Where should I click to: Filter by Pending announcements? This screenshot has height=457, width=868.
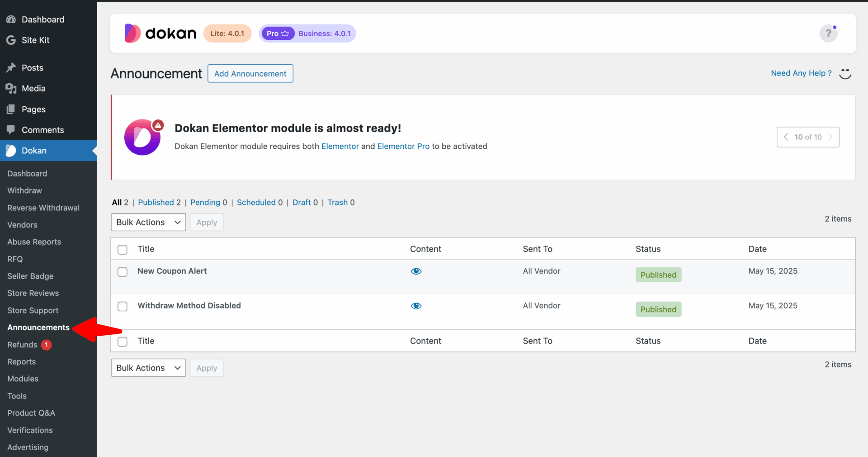pos(205,202)
